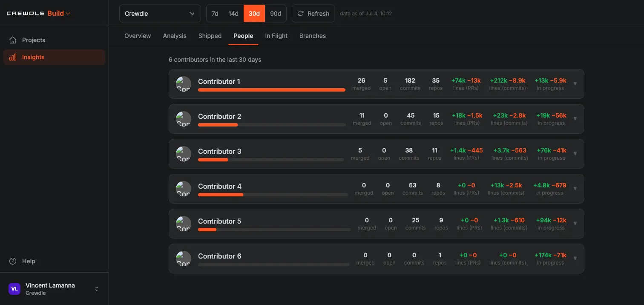Open the Crewdle organization dropdown
Image resolution: width=644 pixels, height=305 pixels.
coord(160,13)
